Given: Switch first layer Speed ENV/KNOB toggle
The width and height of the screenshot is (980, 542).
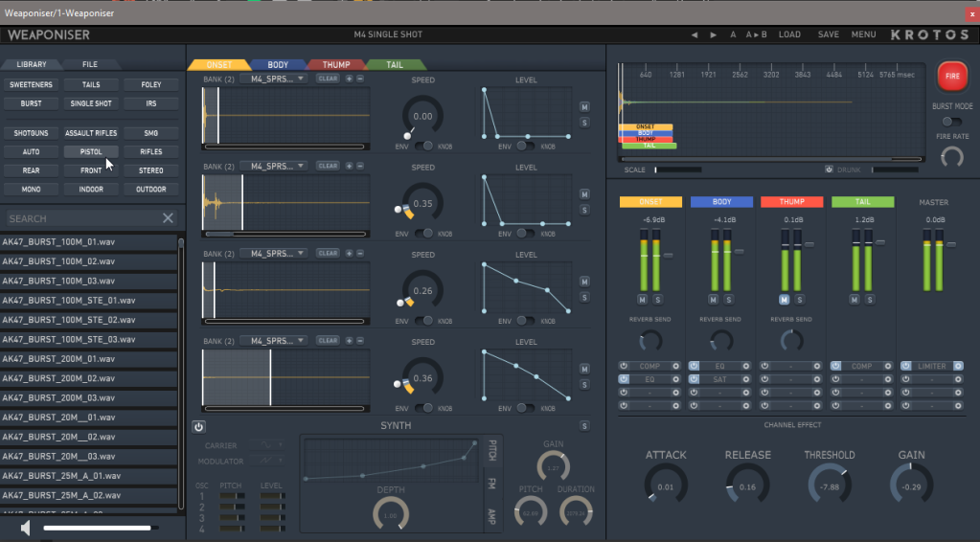Looking at the screenshot, I should [422, 147].
